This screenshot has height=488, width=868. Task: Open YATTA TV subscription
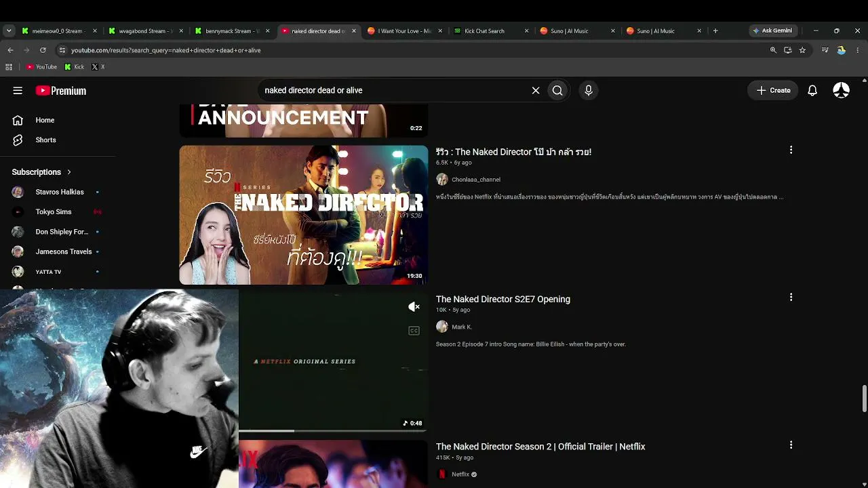57,272
